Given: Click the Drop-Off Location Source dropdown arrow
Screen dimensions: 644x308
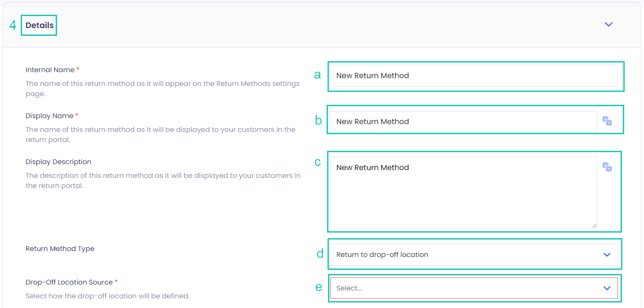Looking at the screenshot, I should coord(607,288).
